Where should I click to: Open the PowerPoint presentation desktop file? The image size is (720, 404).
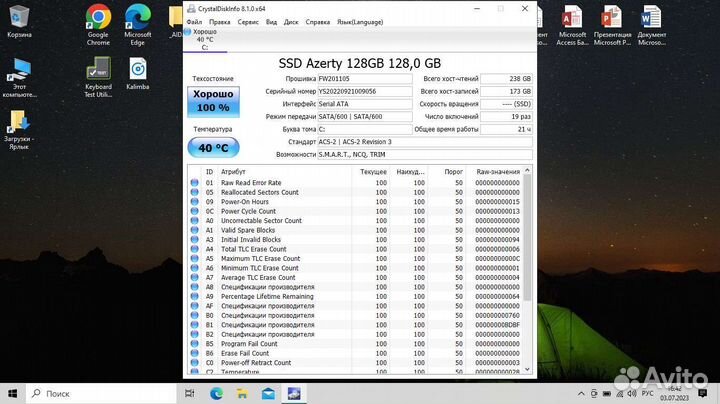(x=612, y=25)
